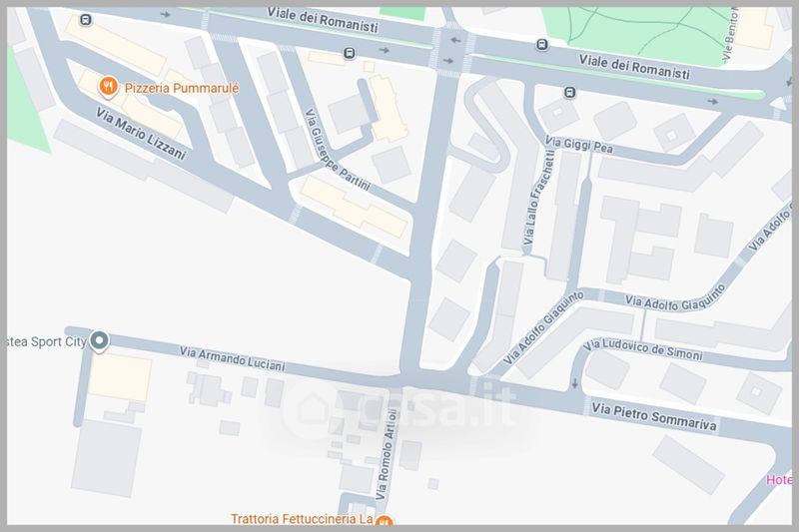
Task: Click the Via Giggi Pea street label
Action: click(x=579, y=145)
